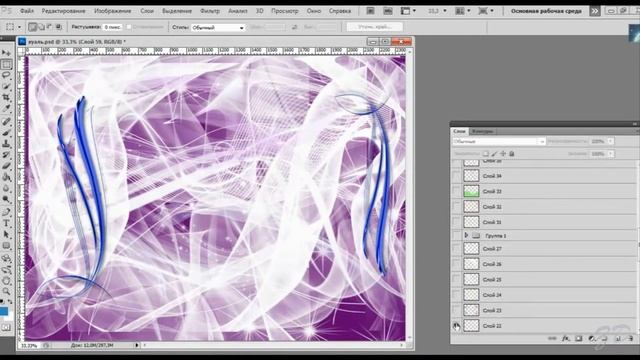
Task: Show layer Слой 25
Action: point(456,280)
